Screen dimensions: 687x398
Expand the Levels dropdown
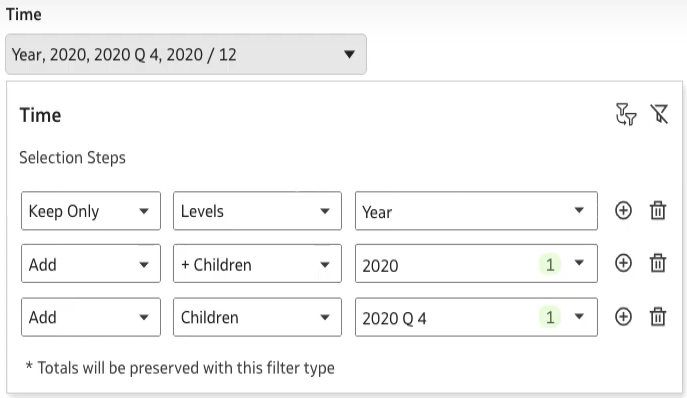tap(257, 211)
